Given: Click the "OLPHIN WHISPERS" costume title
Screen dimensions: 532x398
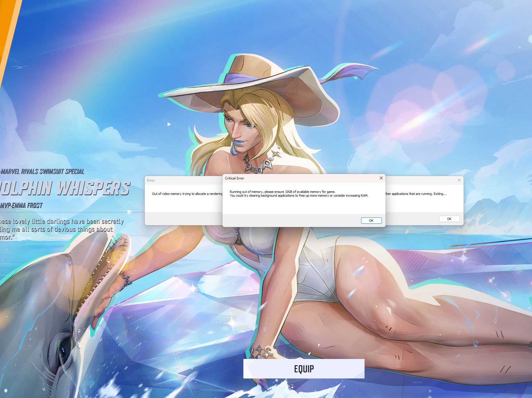Looking at the screenshot, I should coord(65,188).
